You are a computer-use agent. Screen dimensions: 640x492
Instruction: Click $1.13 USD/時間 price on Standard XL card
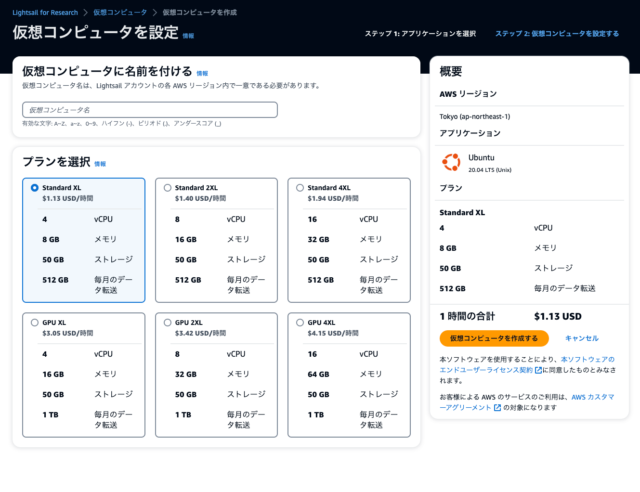point(68,198)
